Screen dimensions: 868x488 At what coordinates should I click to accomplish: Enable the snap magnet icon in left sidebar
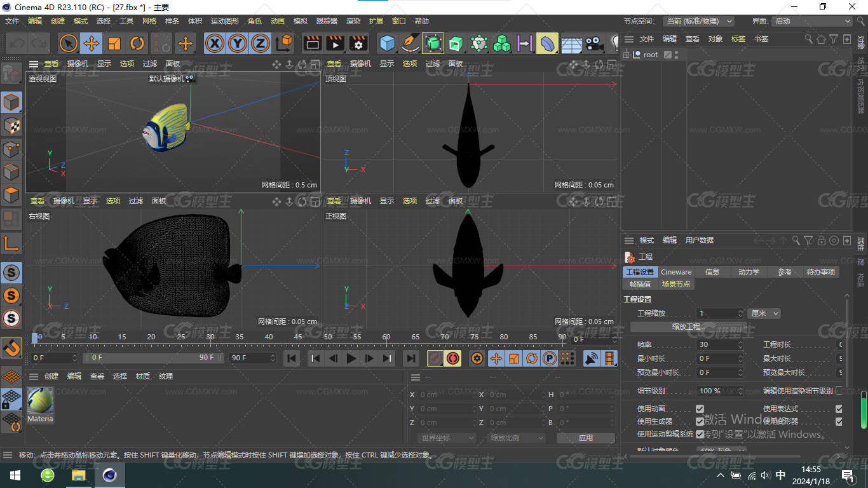[11, 348]
